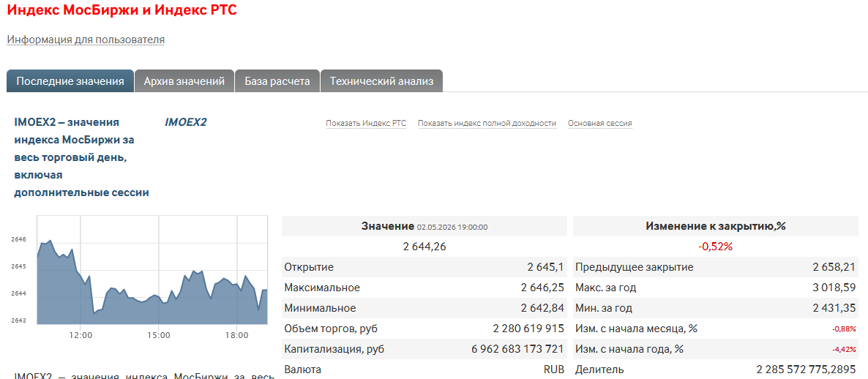Image resolution: width=868 pixels, height=379 pixels.
Task: Click the IMOEX2 italic ticker label
Action: click(185, 122)
